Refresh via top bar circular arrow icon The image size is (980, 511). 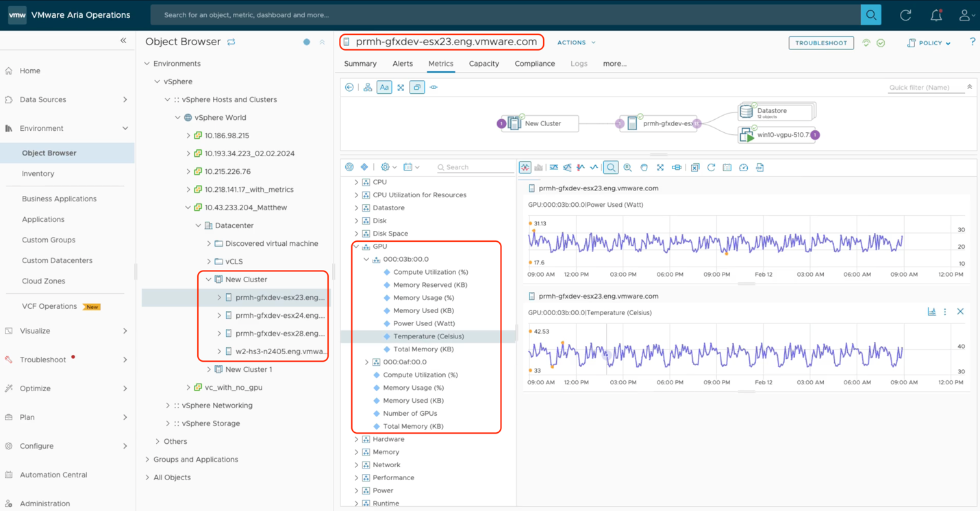pyautogui.click(x=905, y=14)
